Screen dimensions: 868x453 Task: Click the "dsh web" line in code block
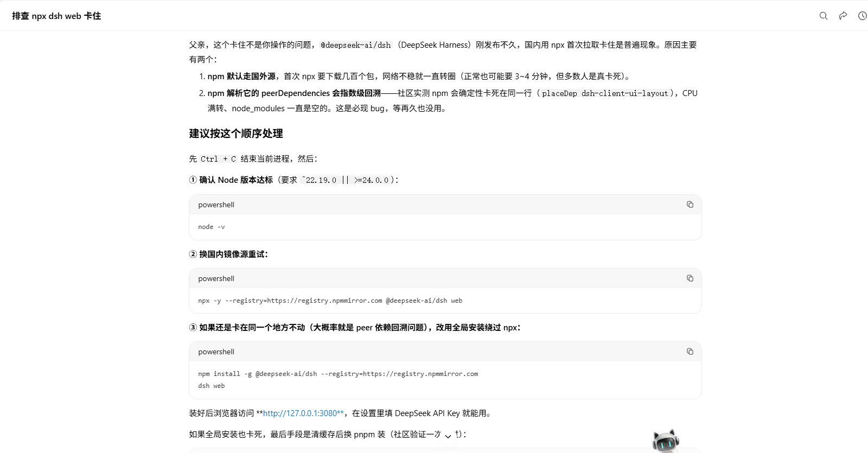click(x=212, y=386)
